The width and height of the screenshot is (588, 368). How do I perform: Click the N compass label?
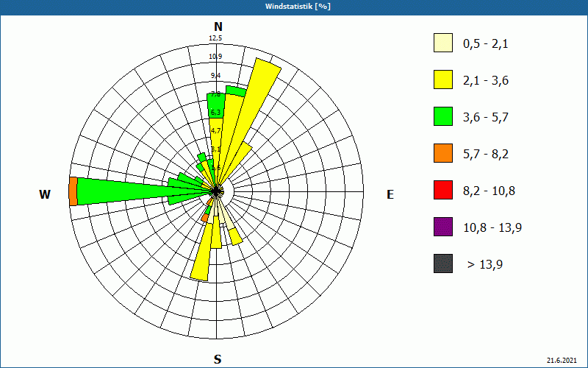click(218, 26)
